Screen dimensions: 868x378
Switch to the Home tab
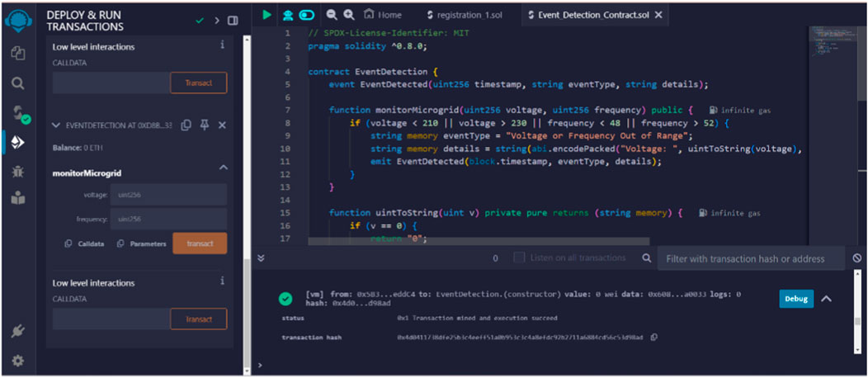[x=383, y=15]
